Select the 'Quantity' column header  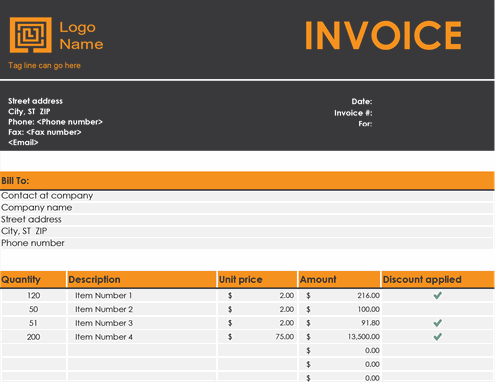click(33, 279)
